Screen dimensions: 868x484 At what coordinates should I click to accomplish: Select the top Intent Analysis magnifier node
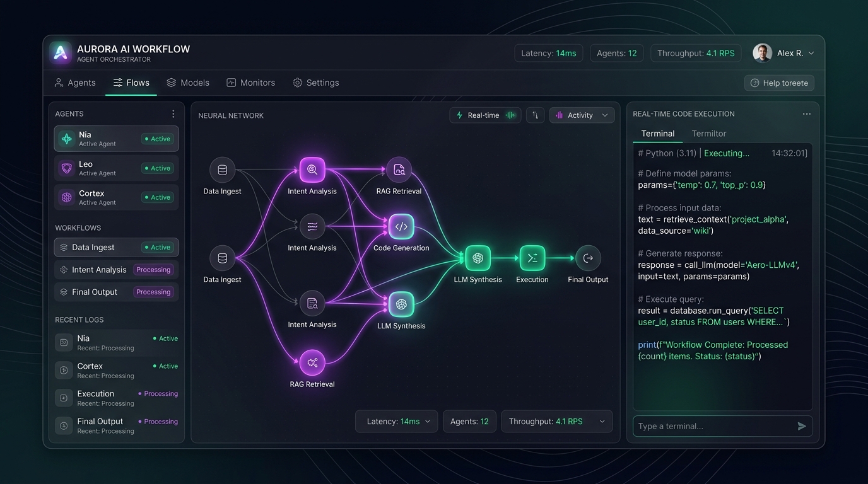[x=312, y=170]
